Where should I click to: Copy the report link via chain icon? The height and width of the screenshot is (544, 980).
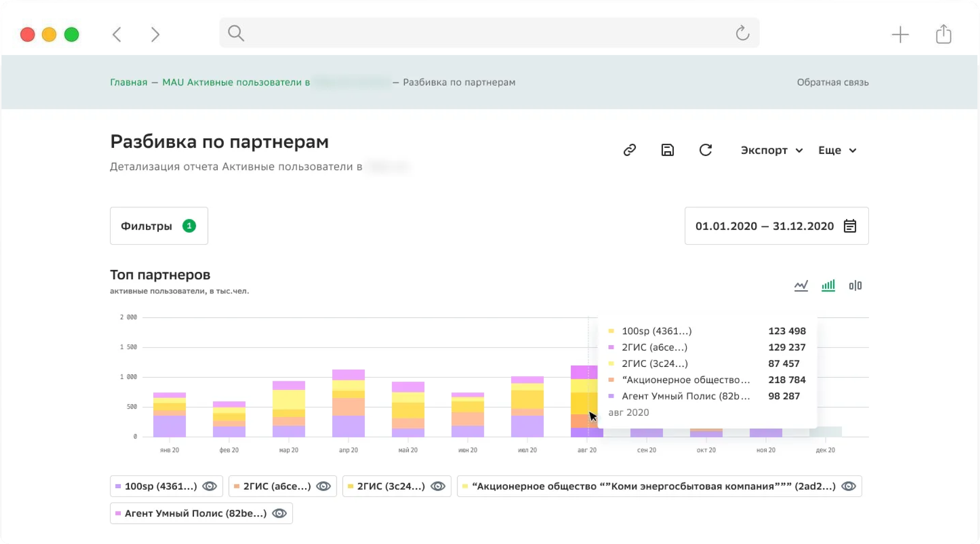[630, 150]
